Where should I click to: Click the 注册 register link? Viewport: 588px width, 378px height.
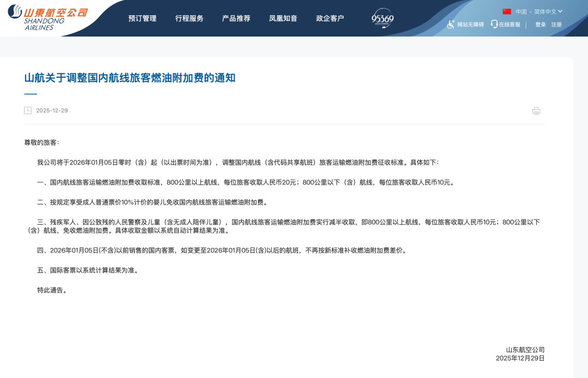click(x=556, y=24)
